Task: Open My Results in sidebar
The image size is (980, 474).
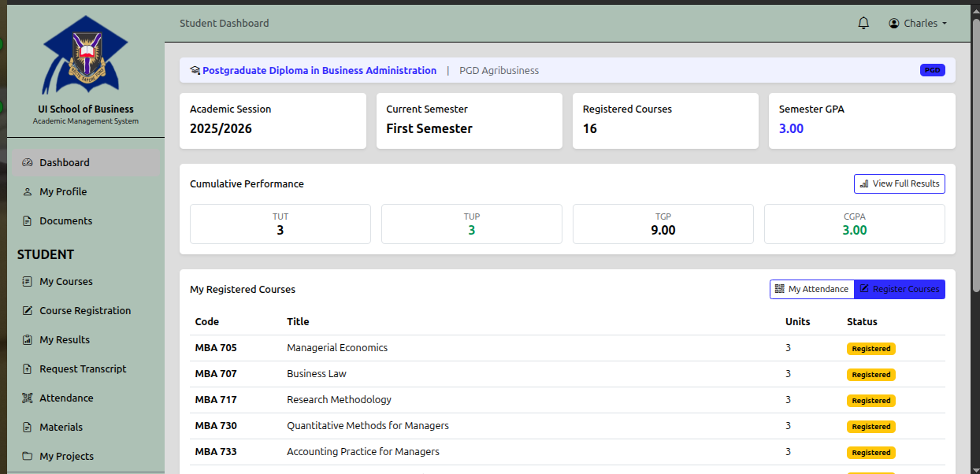Action: 65,340
